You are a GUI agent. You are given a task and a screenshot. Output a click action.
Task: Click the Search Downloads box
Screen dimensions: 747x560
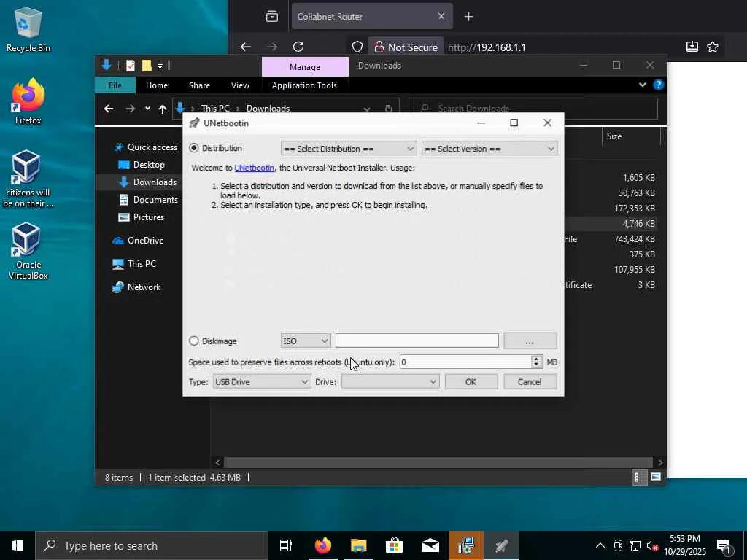533,109
